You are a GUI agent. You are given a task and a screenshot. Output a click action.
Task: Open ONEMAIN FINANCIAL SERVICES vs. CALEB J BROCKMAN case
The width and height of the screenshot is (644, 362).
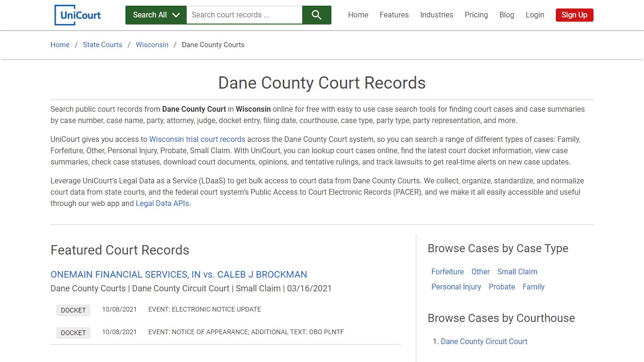(x=179, y=274)
